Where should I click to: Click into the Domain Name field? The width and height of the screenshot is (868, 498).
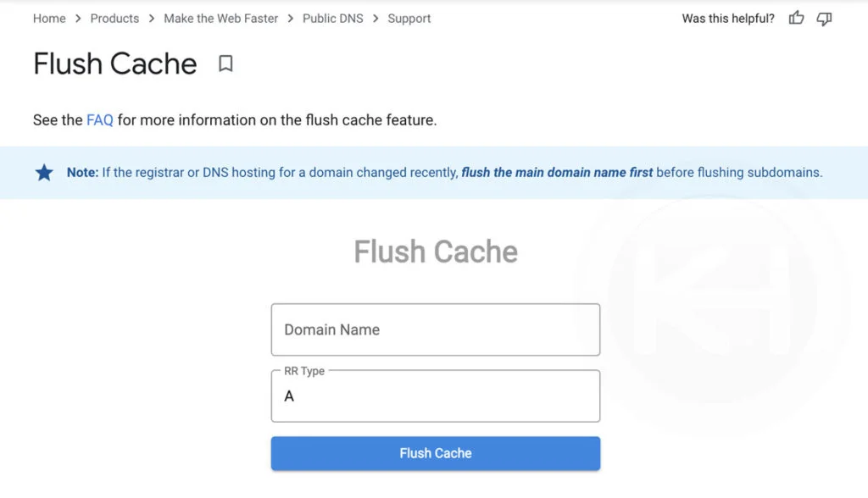click(435, 329)
